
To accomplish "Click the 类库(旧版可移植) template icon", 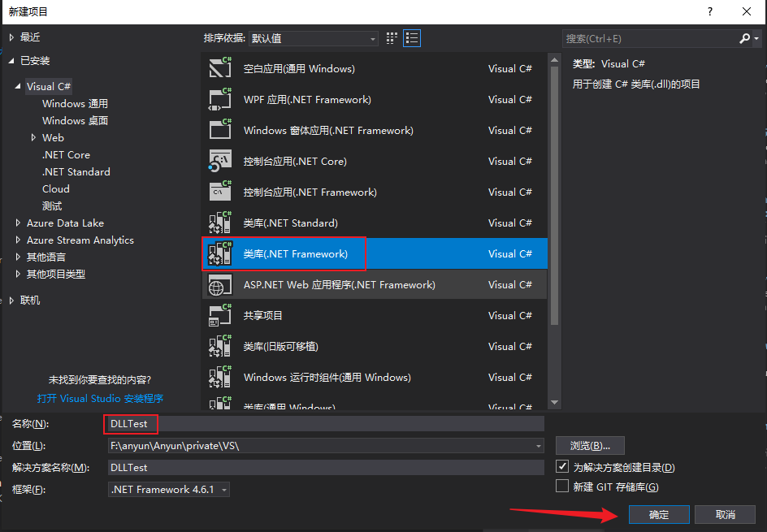I will pyautogui.click(x=220, y=346).
